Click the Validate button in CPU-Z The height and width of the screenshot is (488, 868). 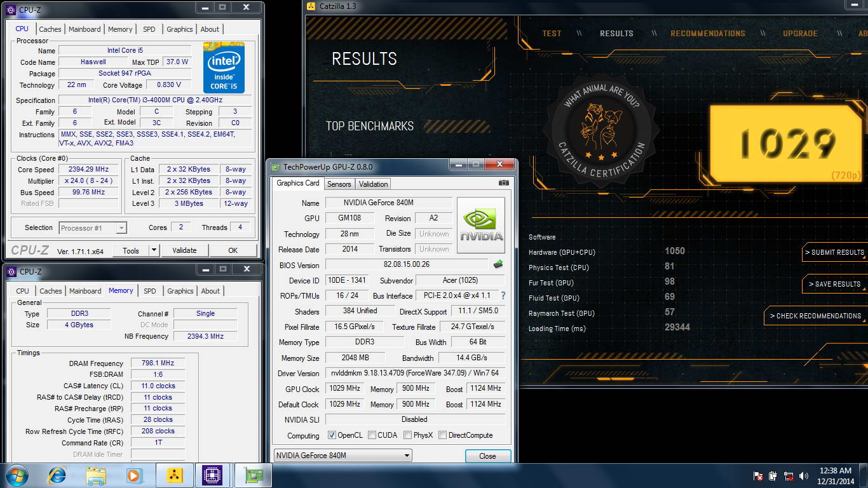(184, 250)
